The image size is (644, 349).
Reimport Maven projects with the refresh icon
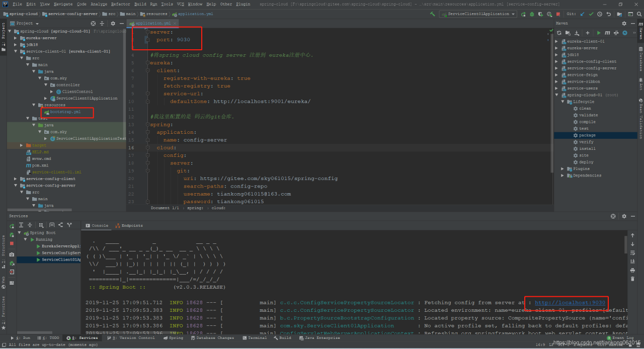(558, 33)
